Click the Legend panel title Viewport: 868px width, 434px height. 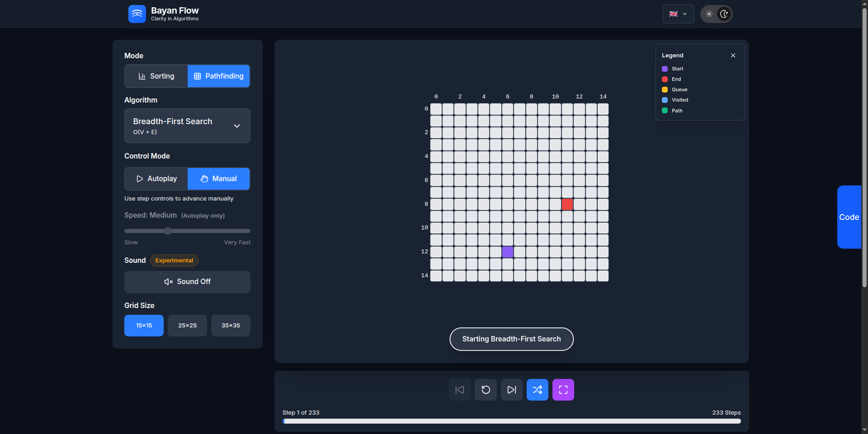tap(672, 56)
